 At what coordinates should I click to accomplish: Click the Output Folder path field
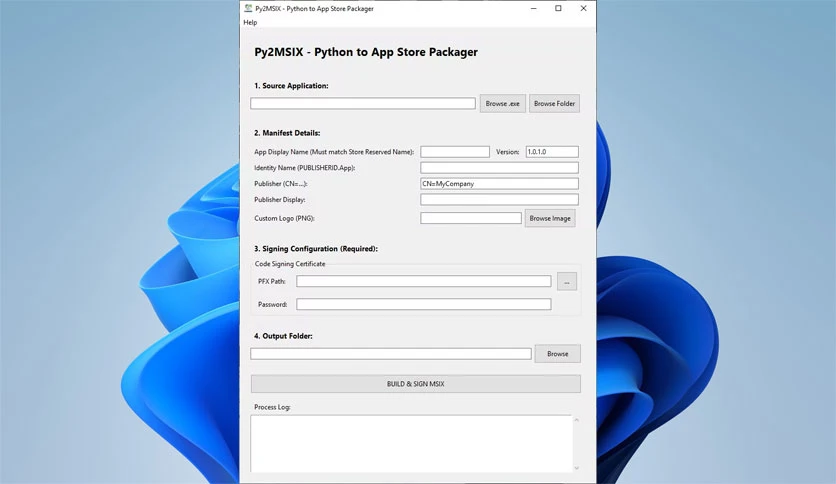pos(391,353)
